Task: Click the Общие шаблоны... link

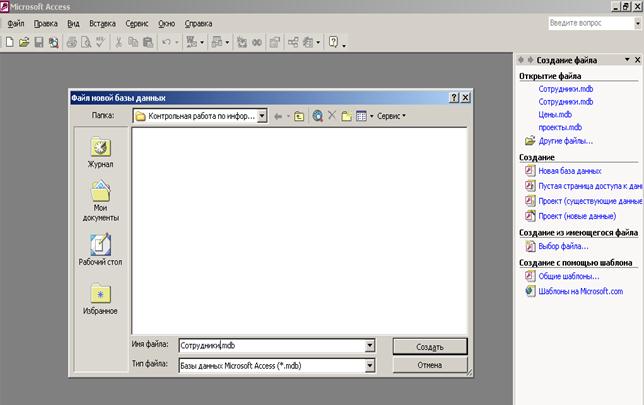Action: pos(568,276)
